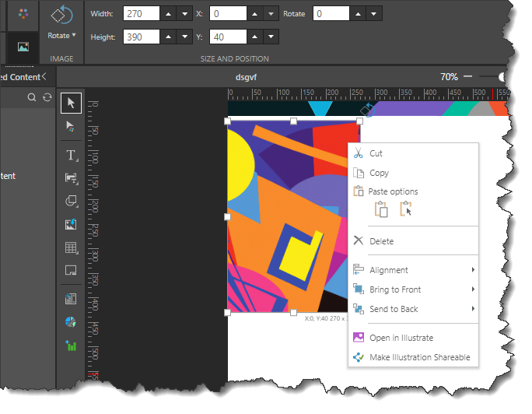The height and width of the screenshot is (414, 532).
Task: Choose Cut from the context menu
Action: point(376,153)
